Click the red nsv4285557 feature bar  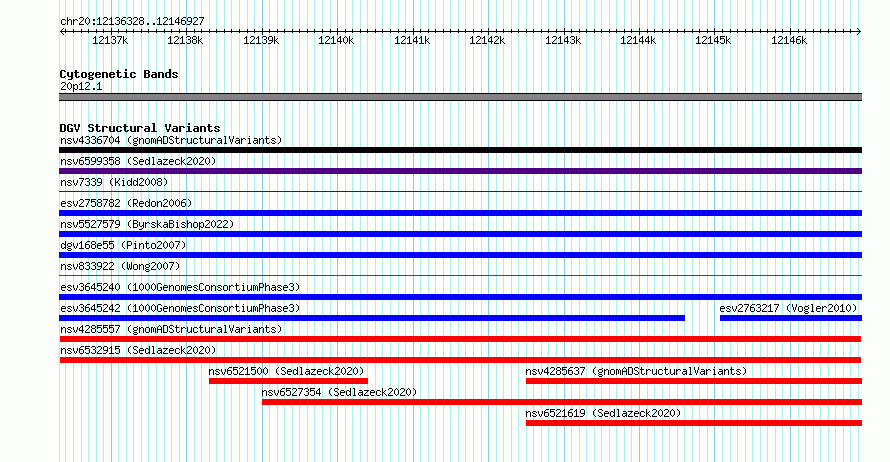tap(460, 339)
